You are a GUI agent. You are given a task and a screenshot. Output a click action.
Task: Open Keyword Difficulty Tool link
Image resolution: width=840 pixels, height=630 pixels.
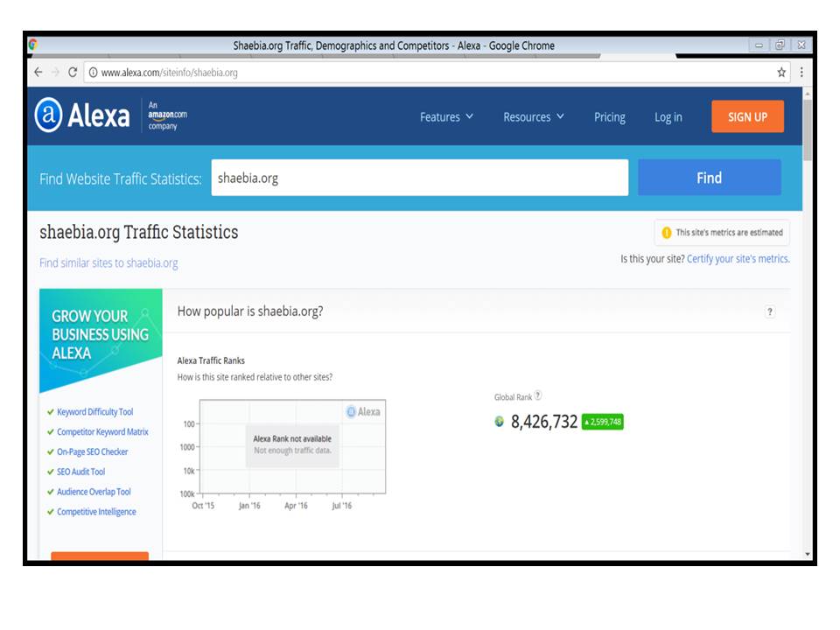click(94, 411)
